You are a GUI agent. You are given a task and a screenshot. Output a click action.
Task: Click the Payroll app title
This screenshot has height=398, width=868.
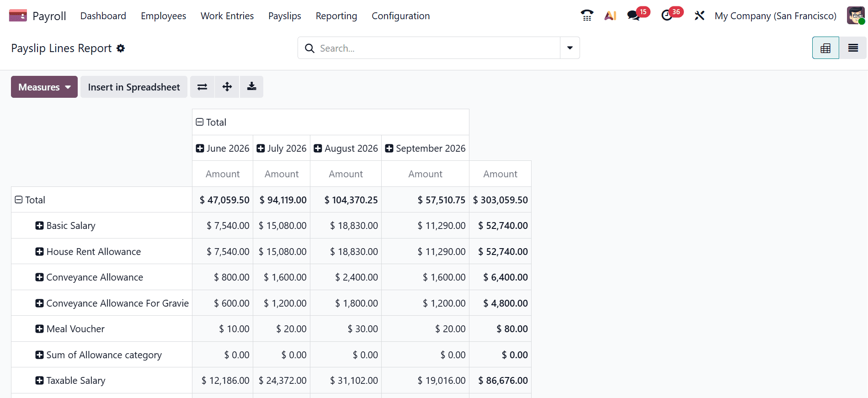click(49, 16)
